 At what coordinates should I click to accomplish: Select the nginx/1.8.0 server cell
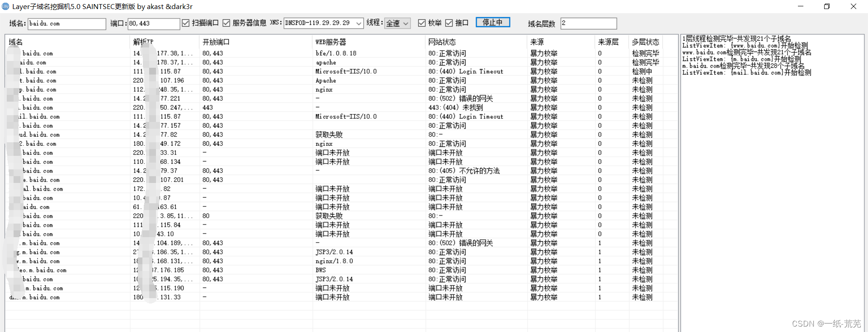pos(334,261)
